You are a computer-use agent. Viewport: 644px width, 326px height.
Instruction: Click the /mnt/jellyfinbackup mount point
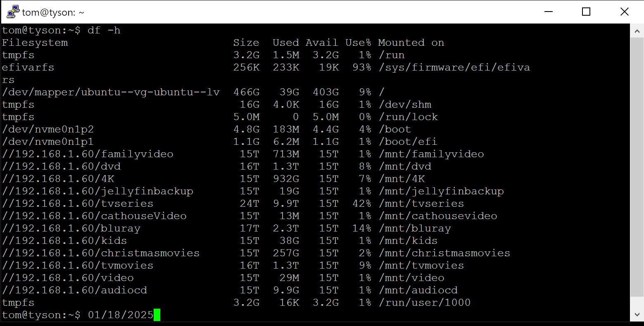[441, 191]
